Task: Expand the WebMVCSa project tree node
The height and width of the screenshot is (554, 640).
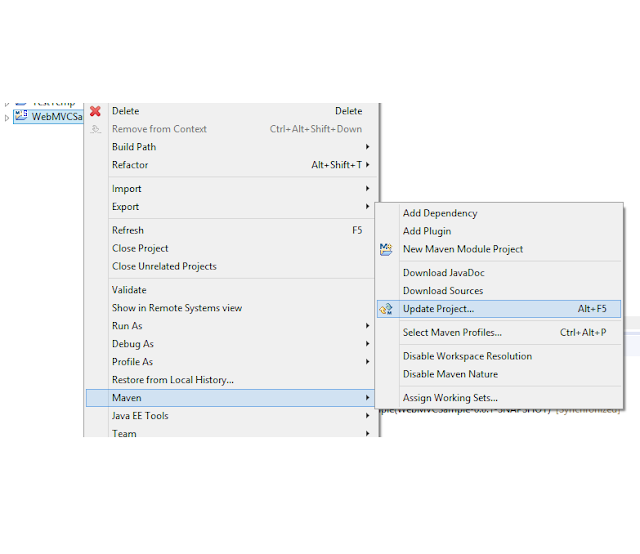Action: [7, 118]
